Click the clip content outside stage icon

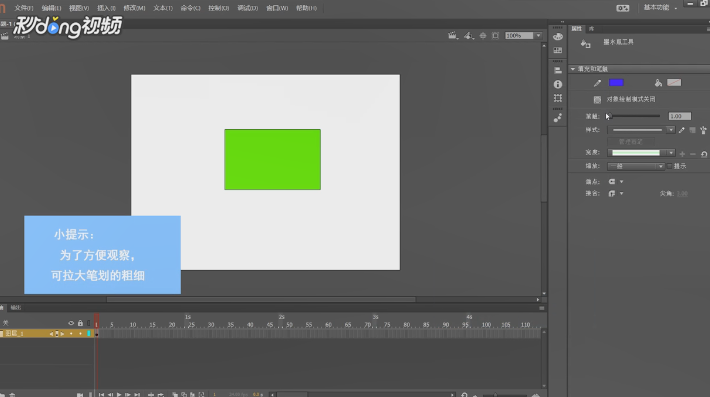[x=495, y=35]
